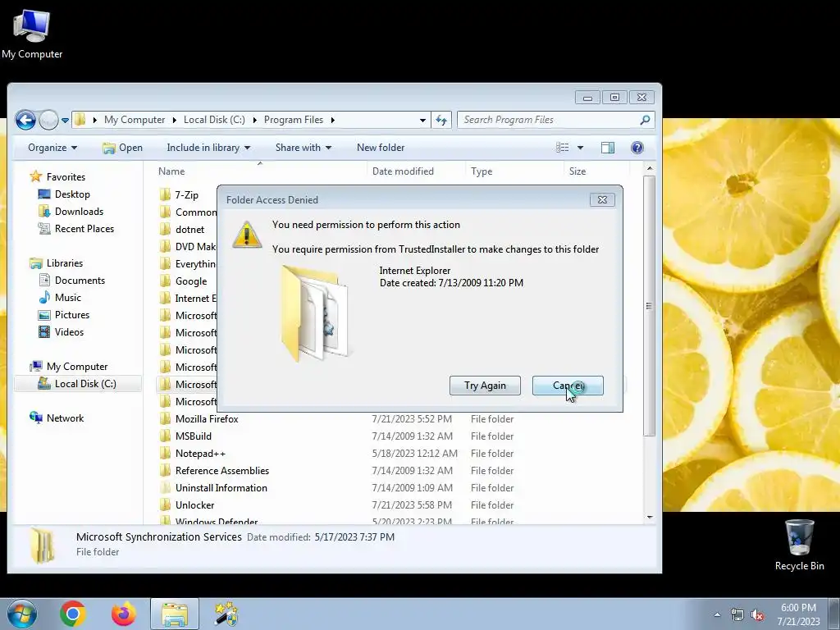Click the file list scroll down arrow
The height and width of the screenshot is (630, 840).
tap(650, 517)
